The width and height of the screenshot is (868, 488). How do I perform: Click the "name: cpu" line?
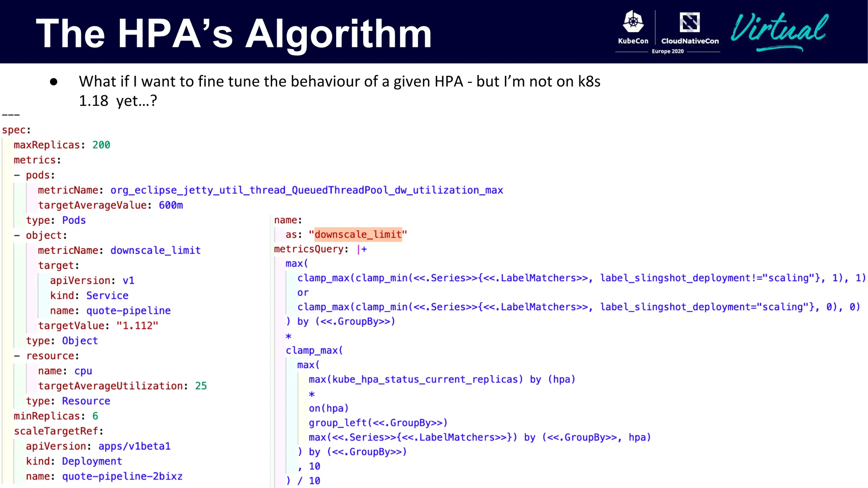[x=65, y=371]
